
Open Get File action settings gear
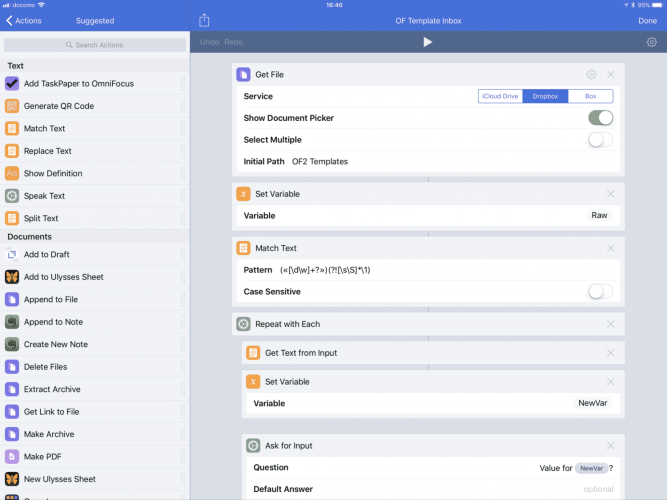[x=591, y=74]
